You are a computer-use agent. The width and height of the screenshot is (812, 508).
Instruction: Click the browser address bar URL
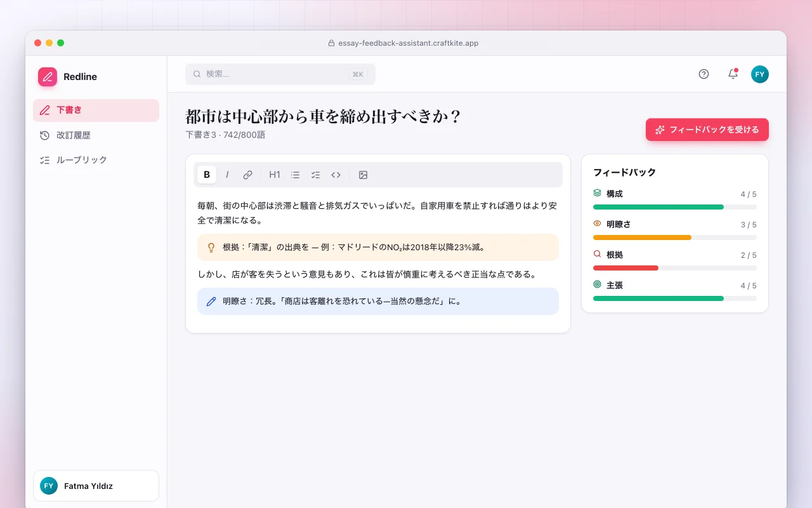tap(409, 43)
